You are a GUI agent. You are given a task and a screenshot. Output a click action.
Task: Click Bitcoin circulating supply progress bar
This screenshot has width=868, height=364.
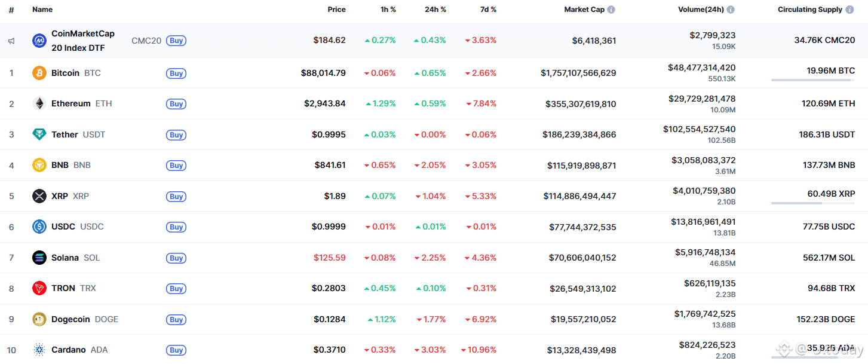point(813,80)
